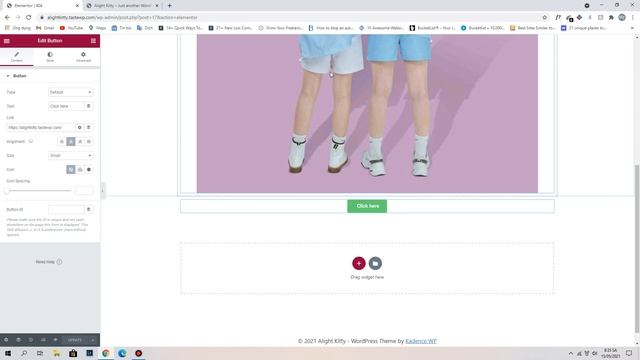Open Windows taskbar search
Screen dimensions: 640x360
(24, 353)
